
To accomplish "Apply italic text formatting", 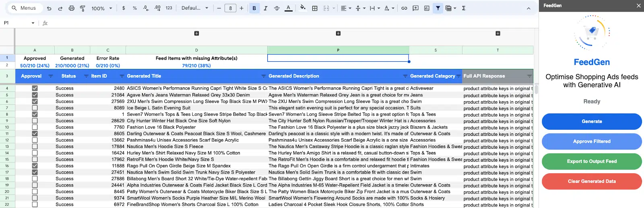I will (266, 8).
